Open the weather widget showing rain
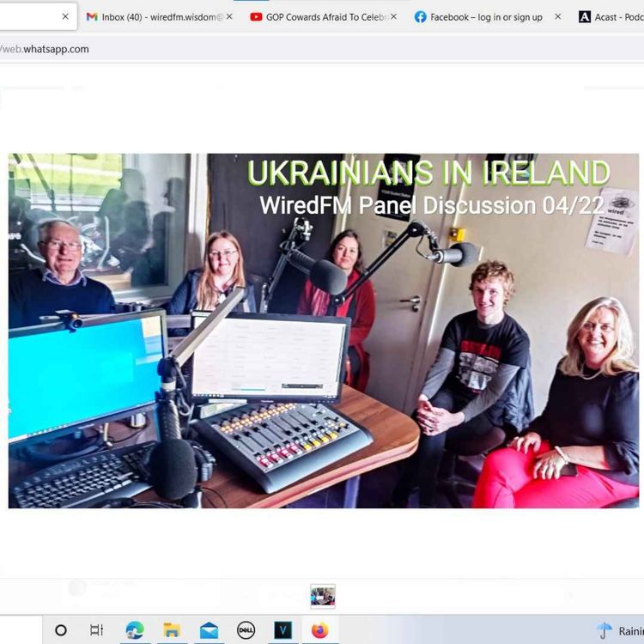Screen dimensions: 644x644 tap(620, 630)
